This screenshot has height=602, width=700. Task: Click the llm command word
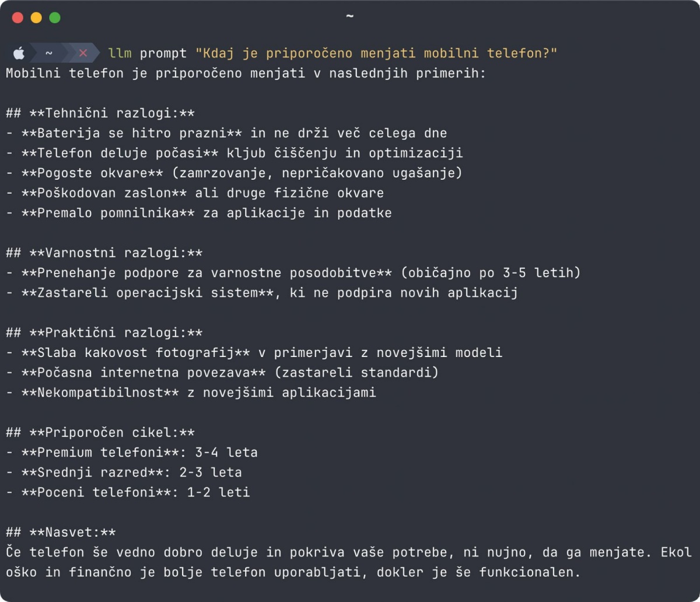(120, 54)
